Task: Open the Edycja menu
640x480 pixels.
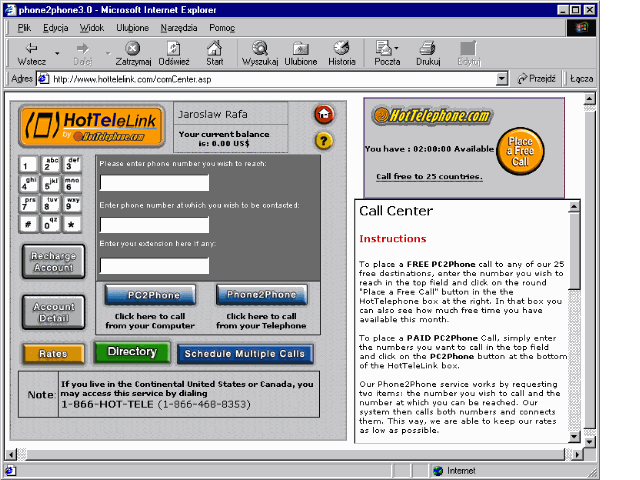Action: coord(56,28)
